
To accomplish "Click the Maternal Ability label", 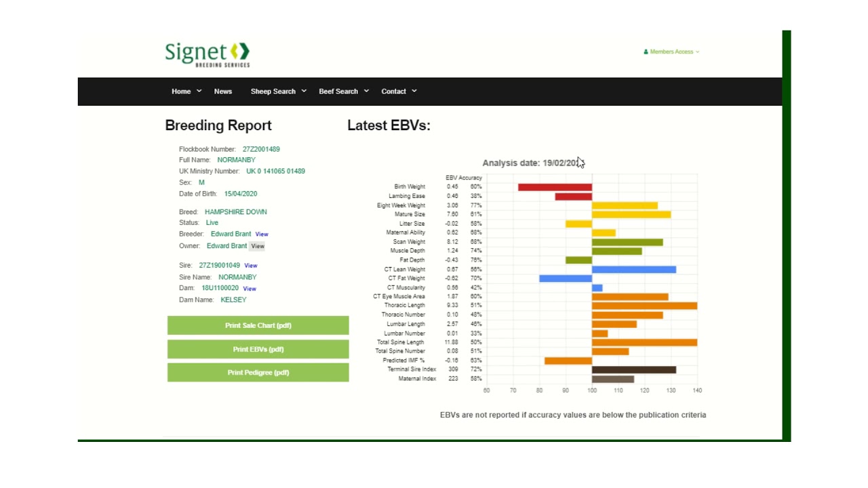I will click(406, 232).
